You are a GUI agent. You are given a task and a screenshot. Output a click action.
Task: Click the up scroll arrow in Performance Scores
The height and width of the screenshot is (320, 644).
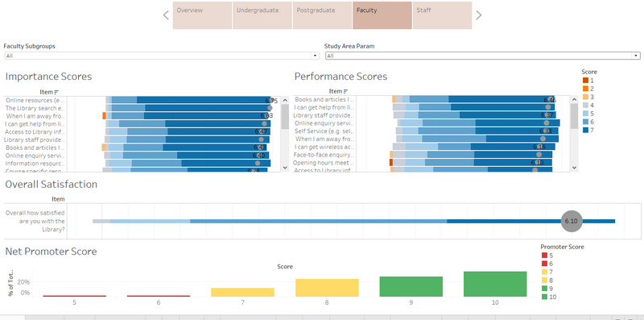[x=574, y=99]
